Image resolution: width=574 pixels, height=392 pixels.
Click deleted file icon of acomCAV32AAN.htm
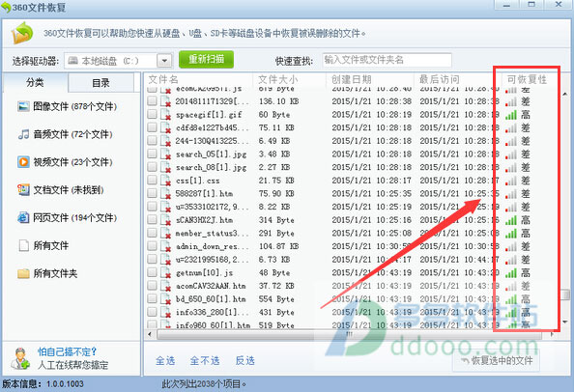[x=166, y=286]
